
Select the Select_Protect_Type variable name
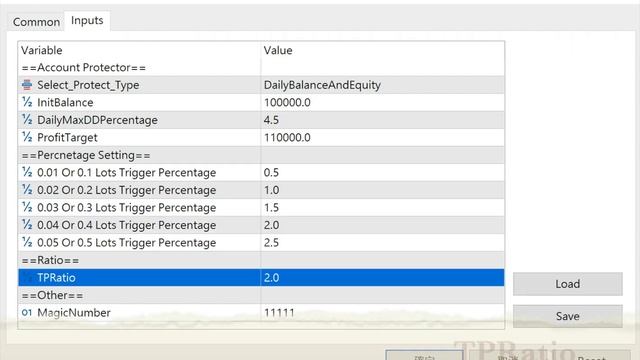[x=88, y=85]
